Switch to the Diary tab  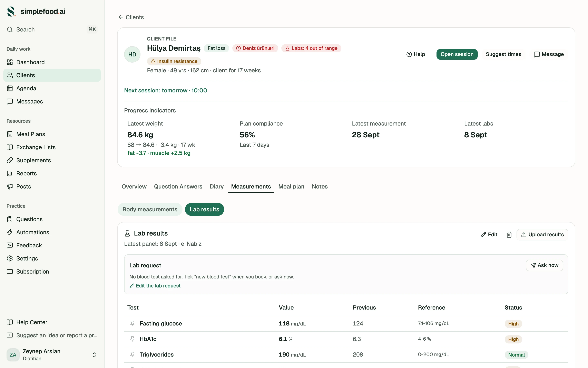[216, 187]
